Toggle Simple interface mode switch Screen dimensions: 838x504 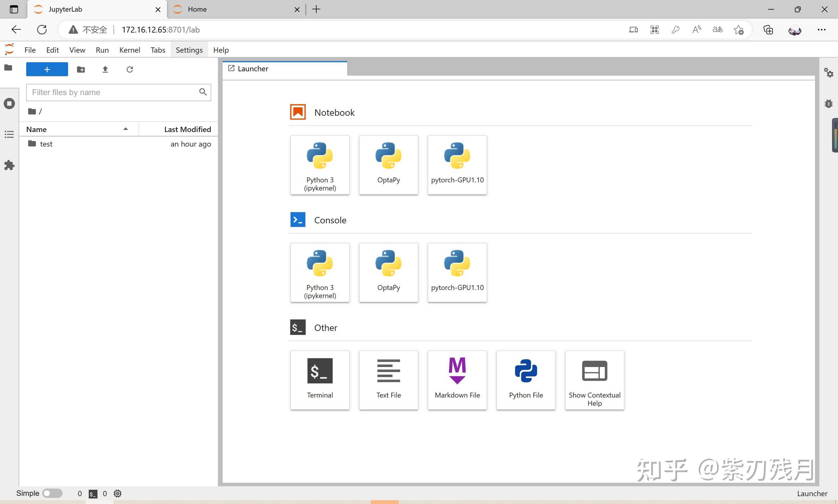(x=52, y=493)
